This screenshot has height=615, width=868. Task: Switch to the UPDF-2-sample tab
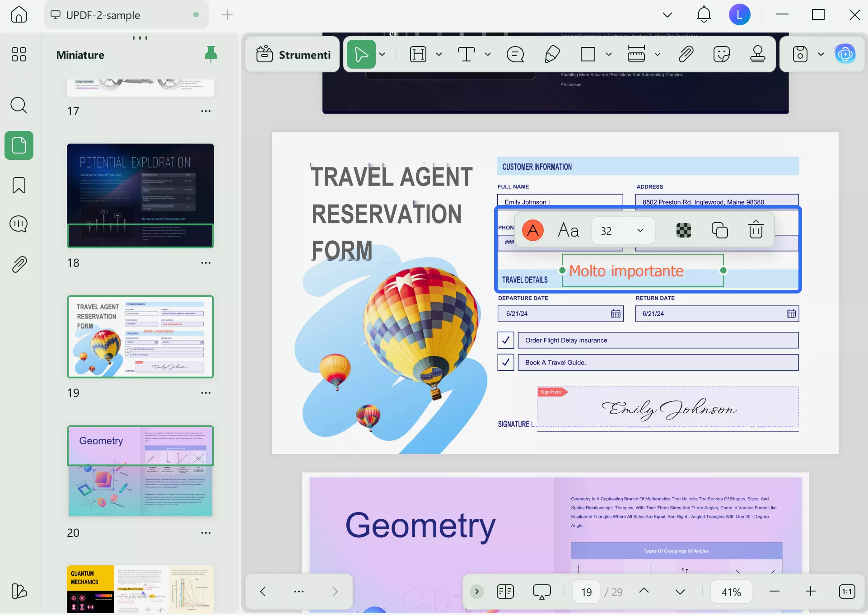103,15
